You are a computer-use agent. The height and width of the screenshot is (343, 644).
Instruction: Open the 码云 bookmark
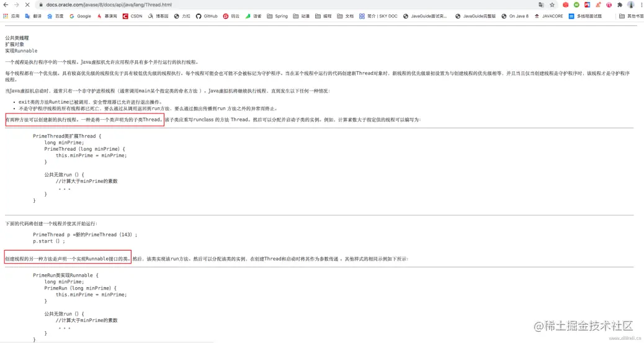coord(231,16)
